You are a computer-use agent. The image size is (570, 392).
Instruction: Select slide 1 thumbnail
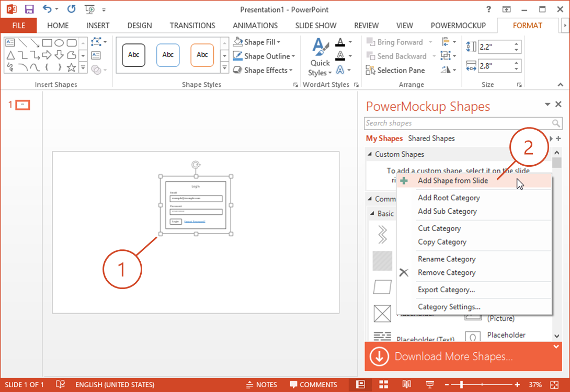coord(22,105)
